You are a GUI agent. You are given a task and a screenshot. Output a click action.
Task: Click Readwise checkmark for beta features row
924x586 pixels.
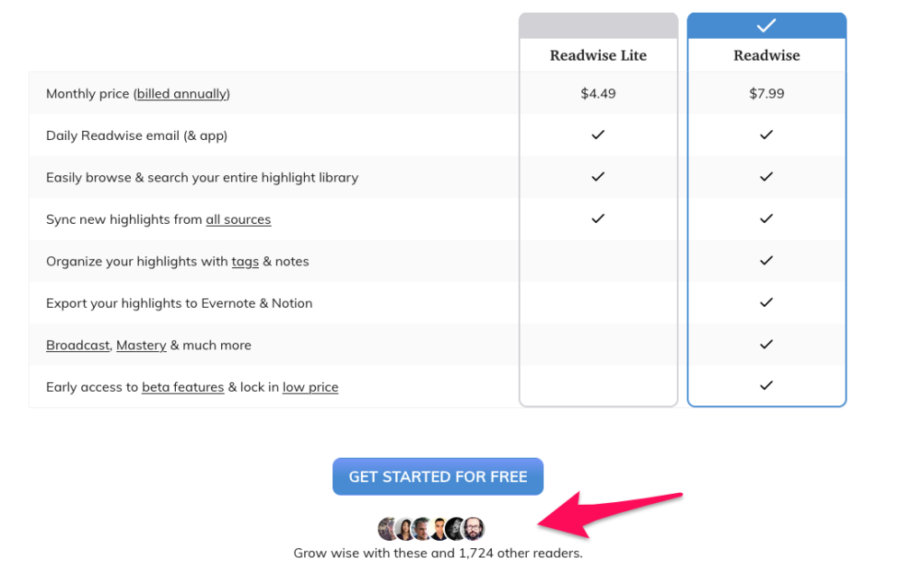pyautogui.click(x=766, y=386)
